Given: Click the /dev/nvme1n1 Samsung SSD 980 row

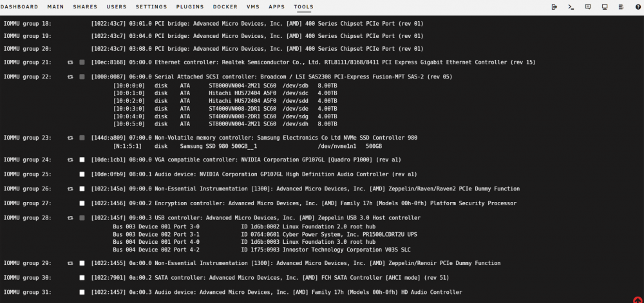Looking at the screenshot, I should 247,147.
